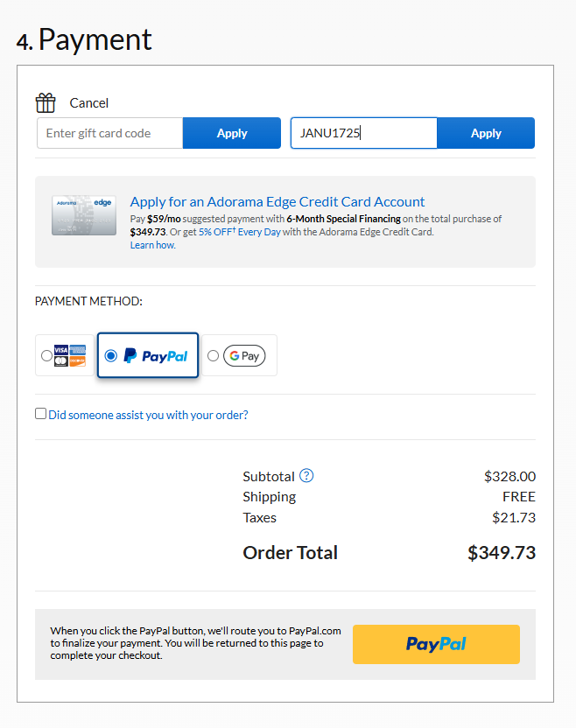Click the Adorama Edge card image

tap(83, 215)
